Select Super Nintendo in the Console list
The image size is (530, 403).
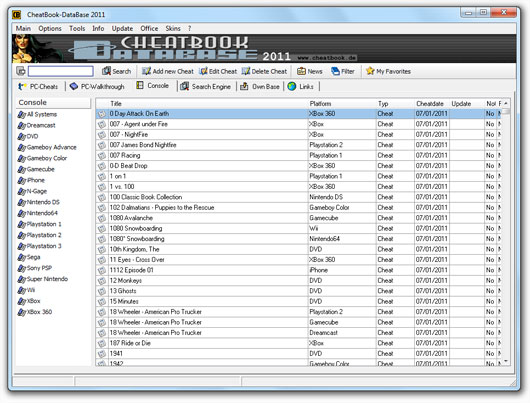47,279
